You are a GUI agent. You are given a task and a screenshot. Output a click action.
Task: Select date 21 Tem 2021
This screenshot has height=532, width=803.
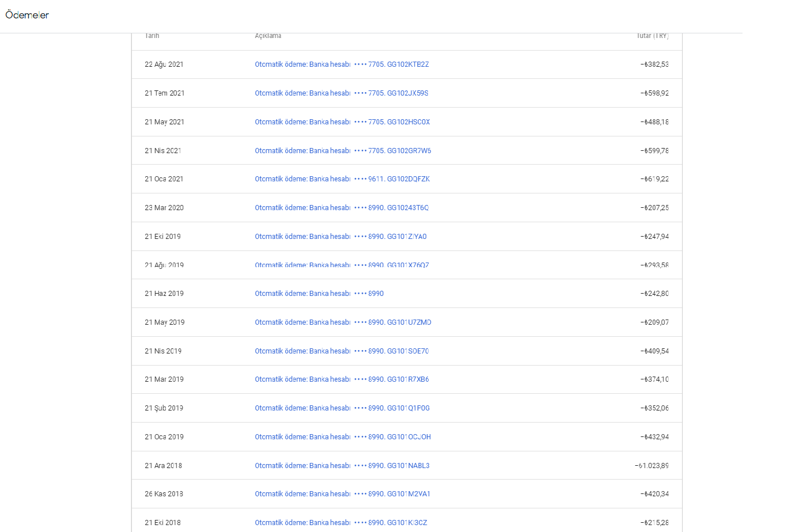tap(165, 93)
